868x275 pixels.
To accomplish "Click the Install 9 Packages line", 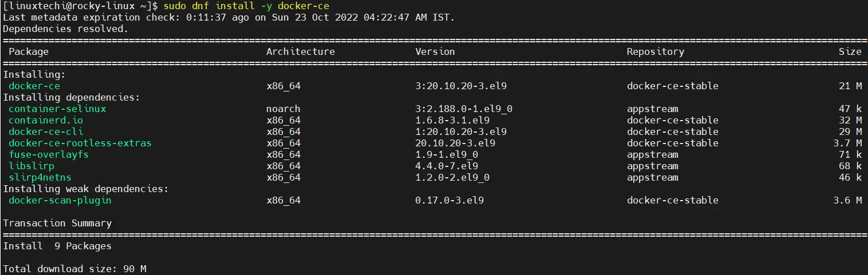I will 57,246.
